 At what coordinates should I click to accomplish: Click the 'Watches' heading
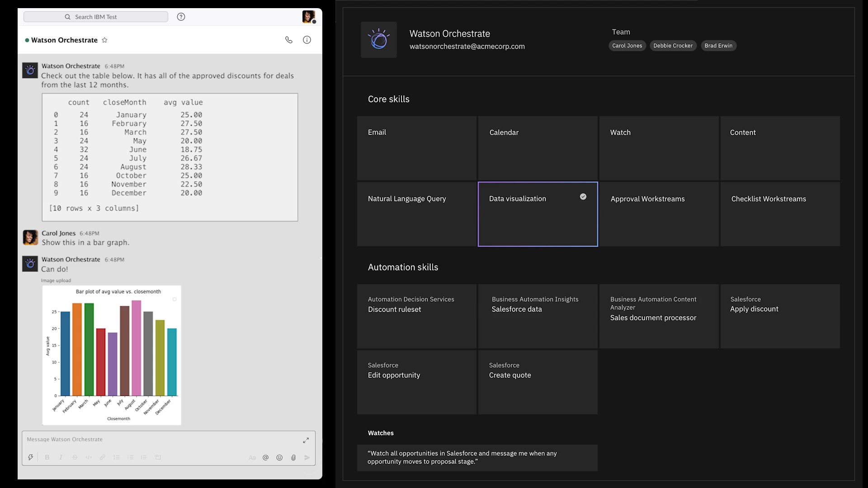(x=381, y=433)
